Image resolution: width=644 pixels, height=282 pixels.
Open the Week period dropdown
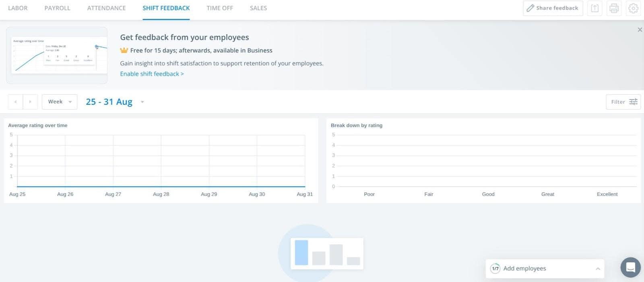(x=60, y=102)
